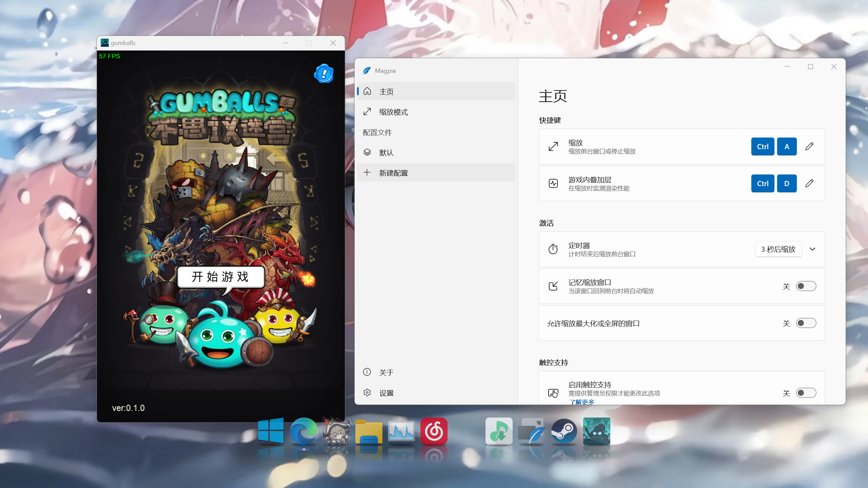Edit the 缩放 shortcut with pencil icon
Image resolution: width=868 pixels, height=488 pixels.
(x=809, y=146)
